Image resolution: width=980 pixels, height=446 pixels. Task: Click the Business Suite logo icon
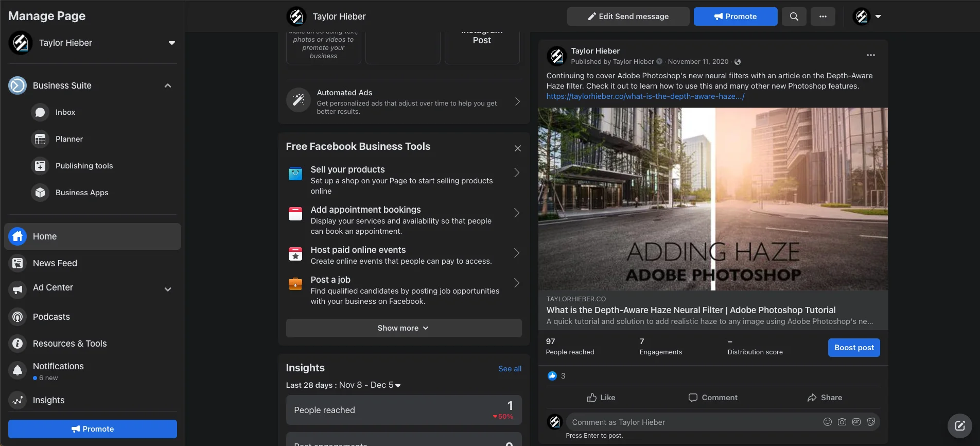[x=17, y=85]
